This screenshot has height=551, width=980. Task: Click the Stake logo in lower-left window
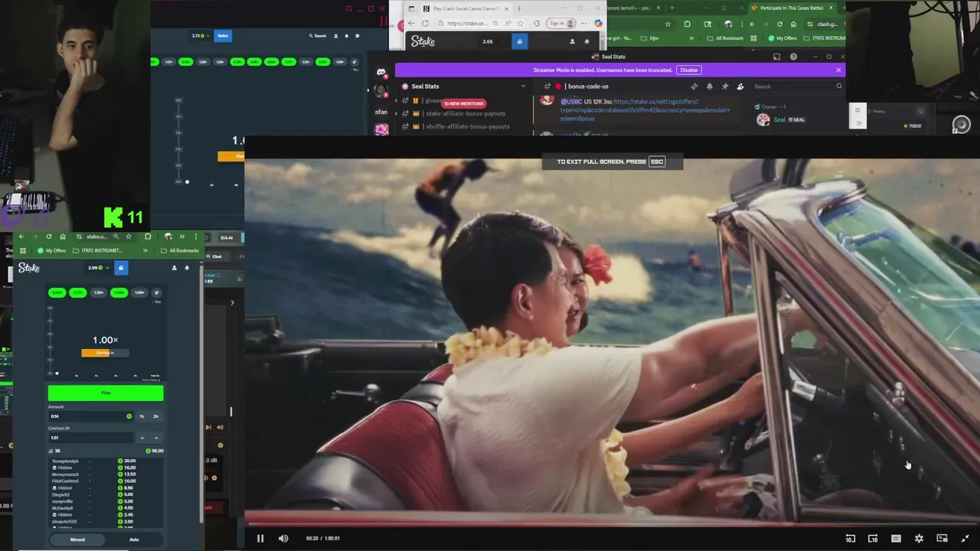29,268
